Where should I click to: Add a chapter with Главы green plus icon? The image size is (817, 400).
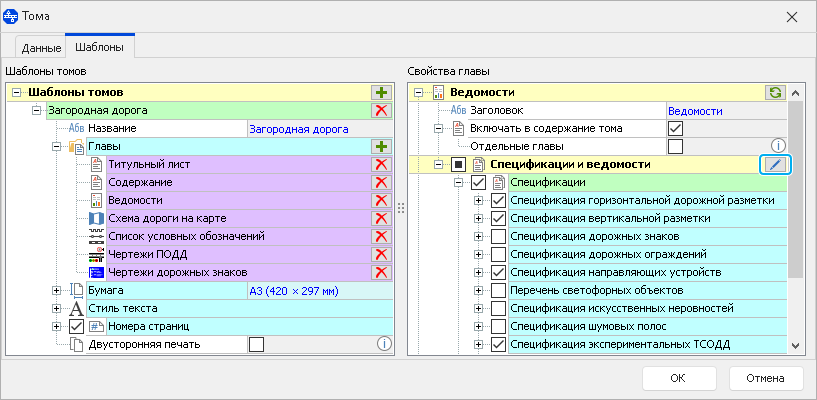tap(381, 147)
